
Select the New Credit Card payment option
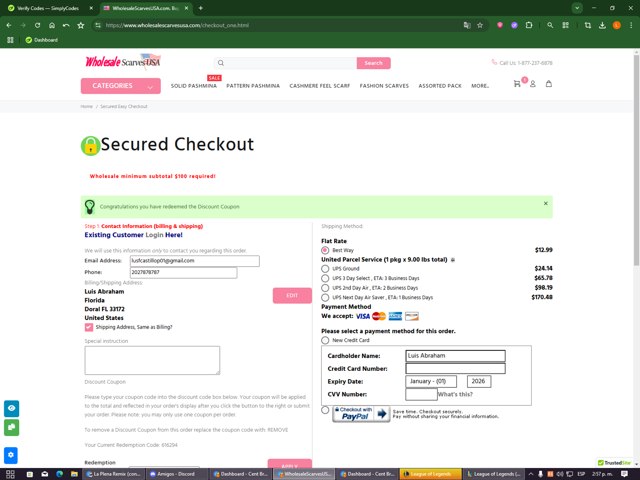tap(325, 340)
